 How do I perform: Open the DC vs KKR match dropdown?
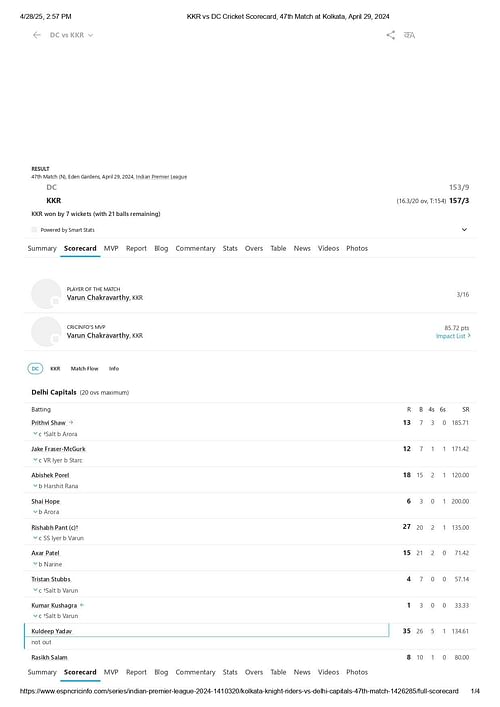71,35
